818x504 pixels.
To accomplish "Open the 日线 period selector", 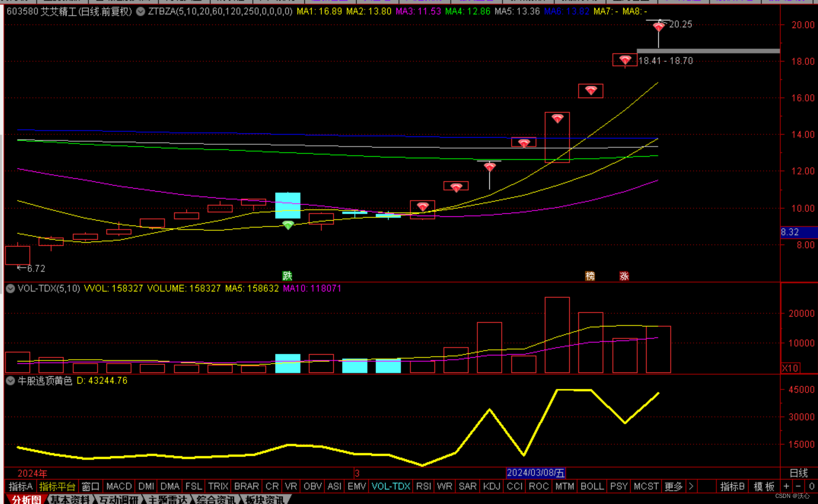I will coord(799,473).
